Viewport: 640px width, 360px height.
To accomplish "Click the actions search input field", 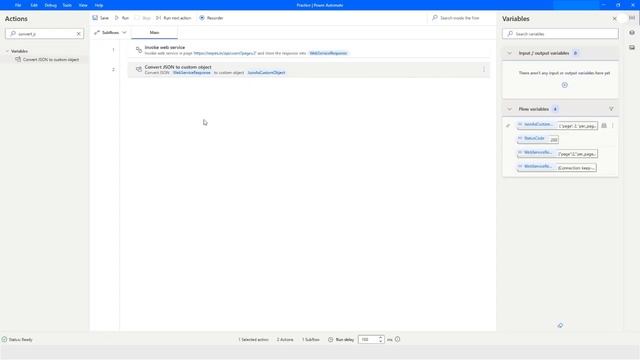I will 43,34.
